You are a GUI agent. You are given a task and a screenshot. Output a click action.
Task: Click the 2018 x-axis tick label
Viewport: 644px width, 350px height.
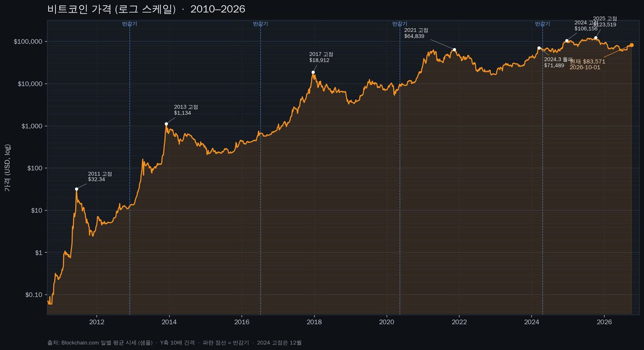[x=314, y=322]
